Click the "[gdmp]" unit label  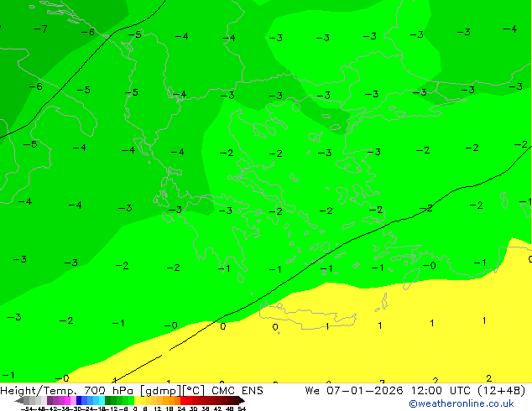(x=160, y=391)
